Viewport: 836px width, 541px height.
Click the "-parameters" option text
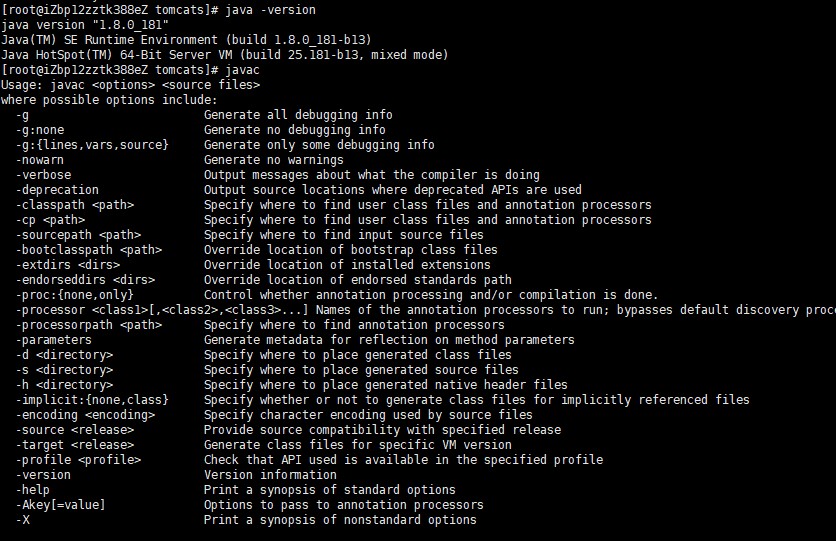click(54, 340)
